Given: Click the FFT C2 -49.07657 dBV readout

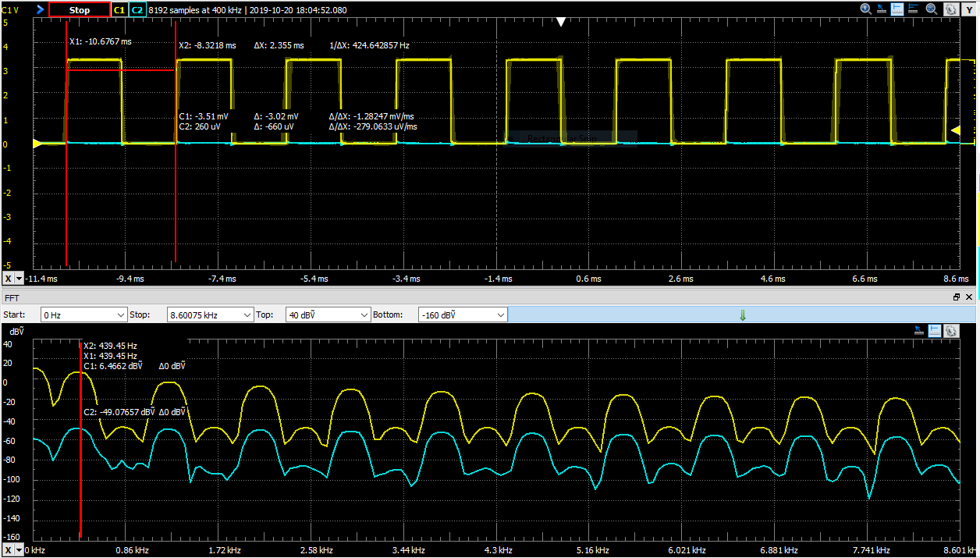Looking at the screenshot, I should coord(118,412).
